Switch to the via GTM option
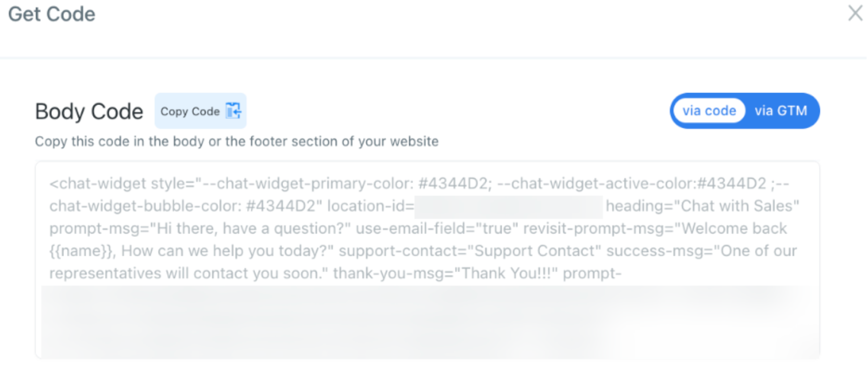868x371 pixels. [x=781, y=111]
